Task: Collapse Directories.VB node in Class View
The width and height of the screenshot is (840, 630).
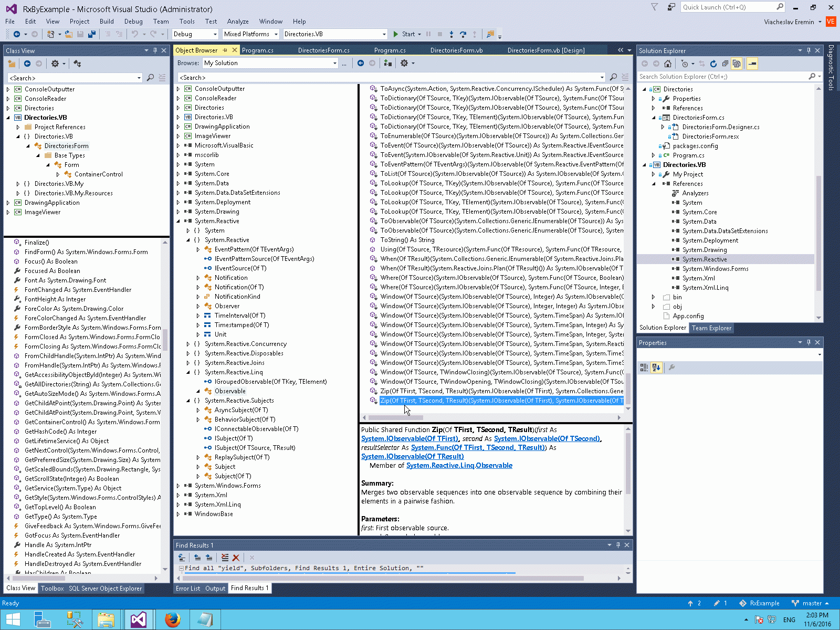Action: coord(8,118)
